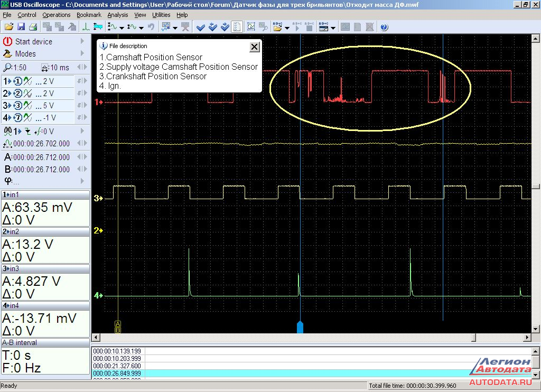
Task: Toggle channel 3 on/off waveform icon
Action: [x=28, y=105]
